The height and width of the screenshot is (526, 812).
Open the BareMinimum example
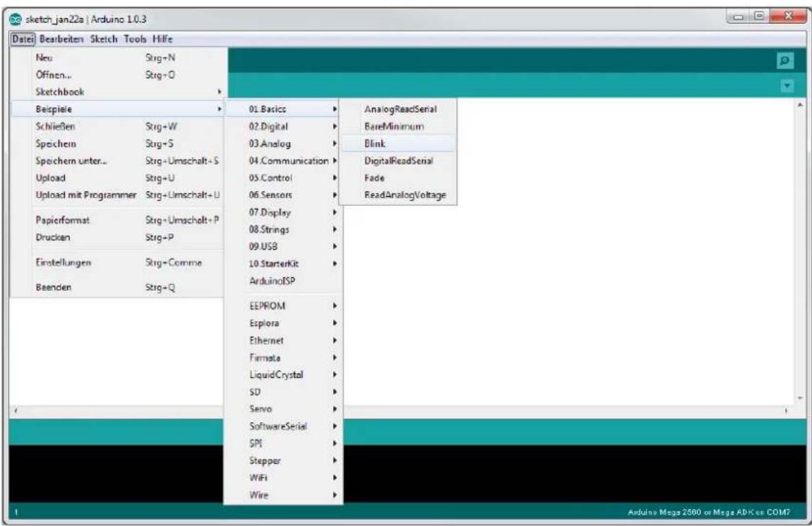[x=398, y=126]
